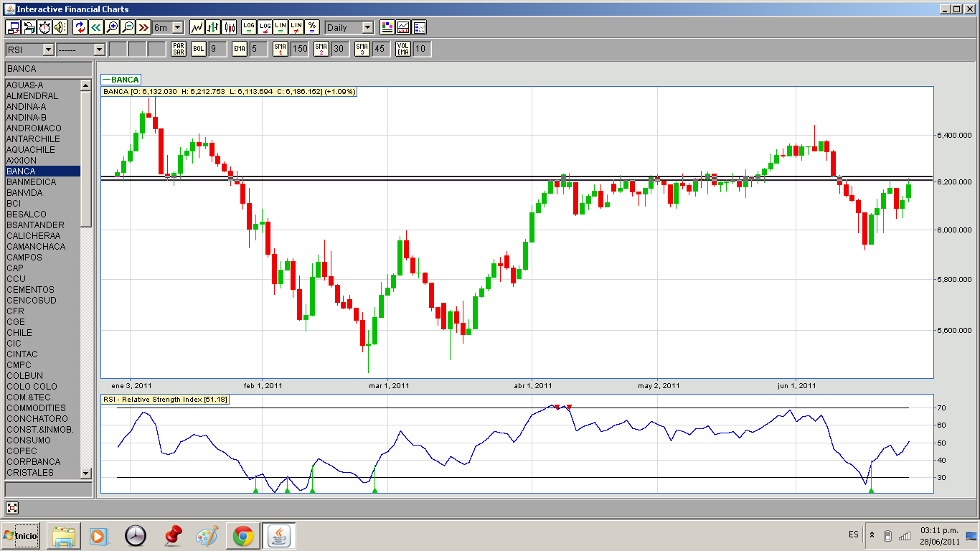
Task: Open Paint from the taskbar
Action: [x=207, y=536]
